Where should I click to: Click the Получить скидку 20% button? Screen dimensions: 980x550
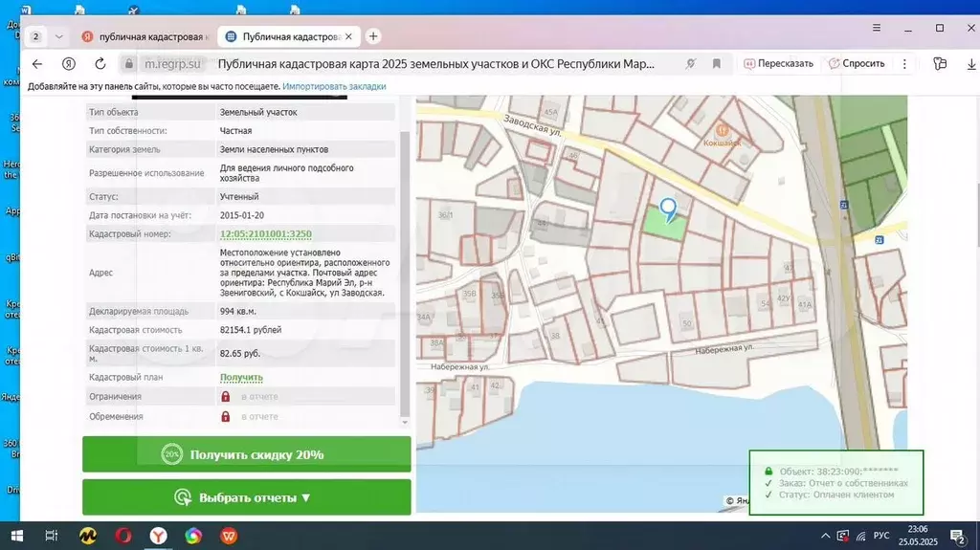[246, 454]
